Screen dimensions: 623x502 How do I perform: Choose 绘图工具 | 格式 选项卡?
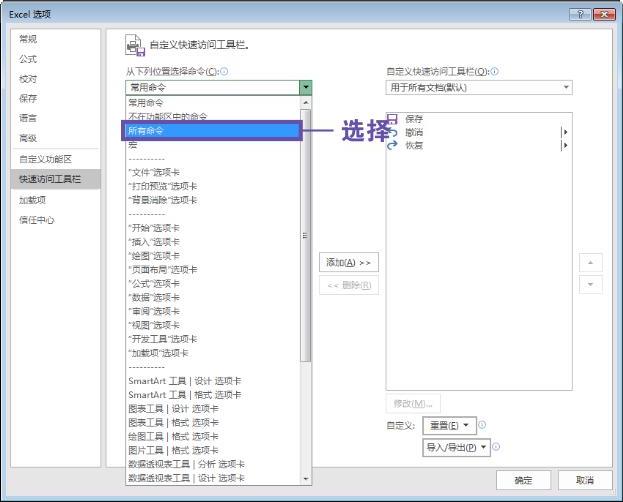(x=213, y=436)
